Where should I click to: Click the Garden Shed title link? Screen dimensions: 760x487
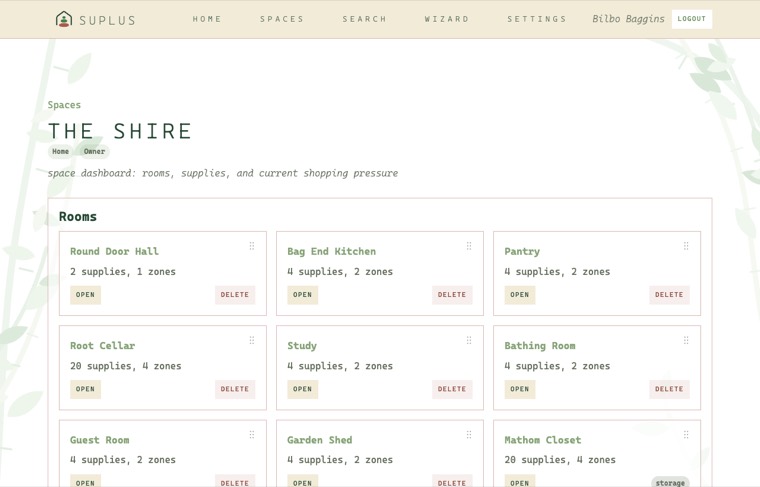[320, 440]
